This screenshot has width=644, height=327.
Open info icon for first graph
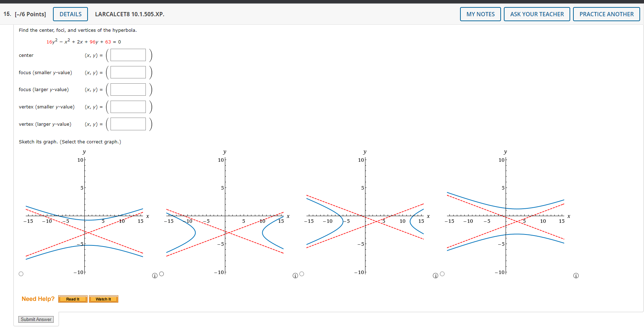click(x=155, y=276)
